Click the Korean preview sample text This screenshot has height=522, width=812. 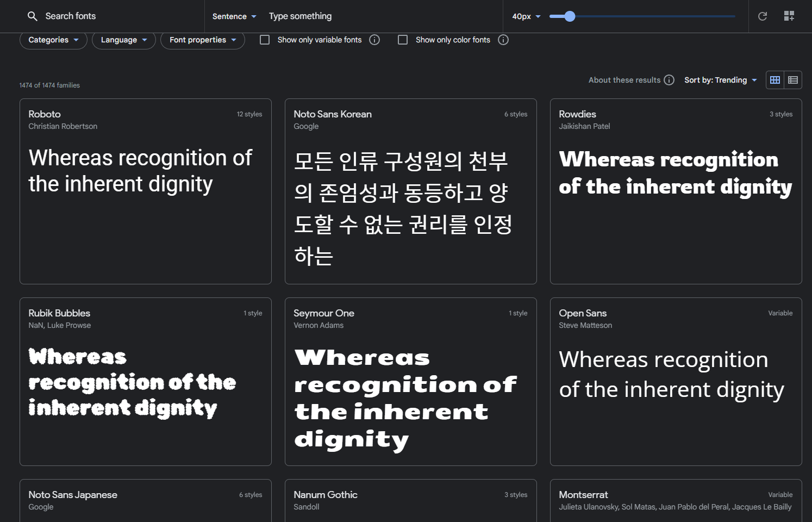pos(403,208)
